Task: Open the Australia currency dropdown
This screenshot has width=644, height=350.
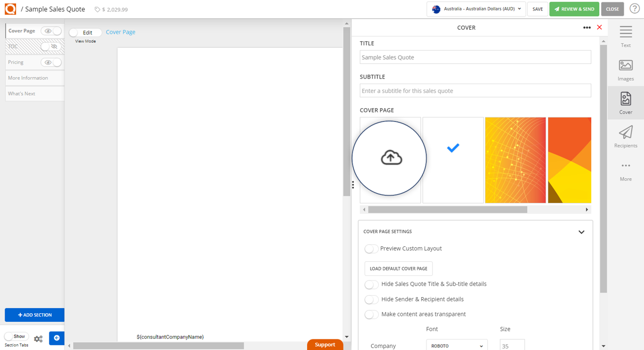Action: [475, 9]
